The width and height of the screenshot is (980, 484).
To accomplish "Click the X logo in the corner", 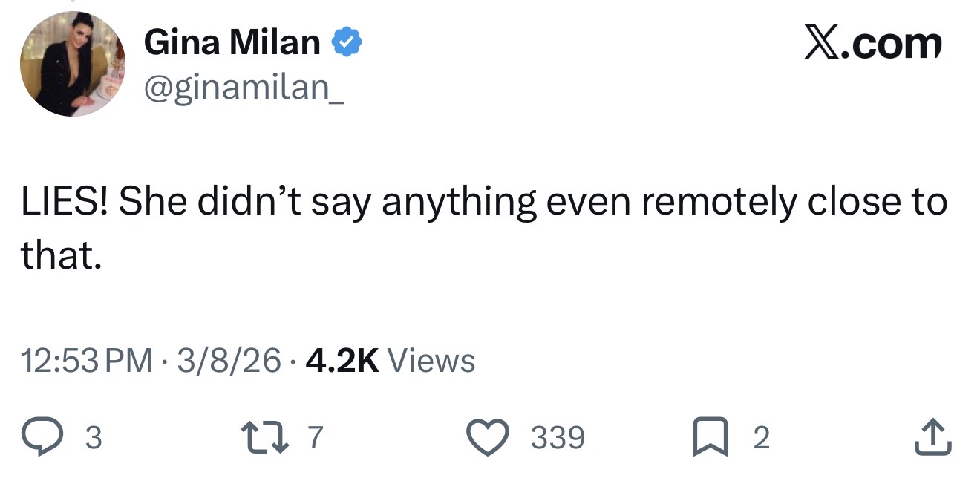I will pos(823,45).
